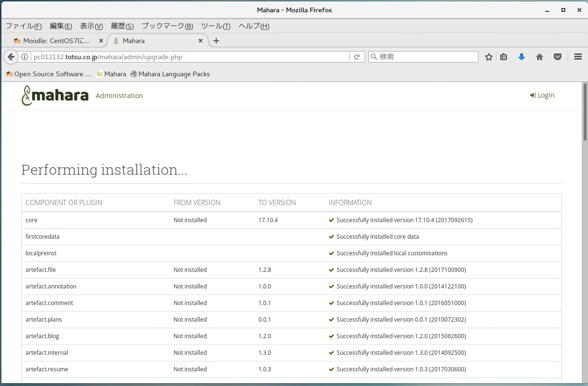
Task: Click the INFORMATION column header
Action: [x=350, y=203]
